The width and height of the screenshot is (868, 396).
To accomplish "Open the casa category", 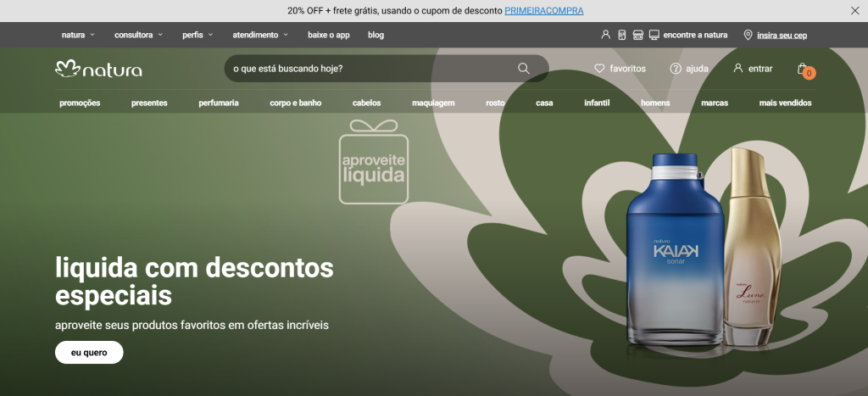I will pos(544,103).
